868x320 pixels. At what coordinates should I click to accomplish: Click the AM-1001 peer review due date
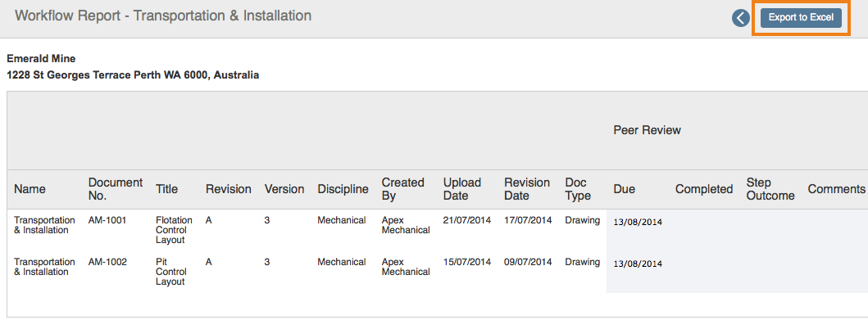(x=638, y=222)
